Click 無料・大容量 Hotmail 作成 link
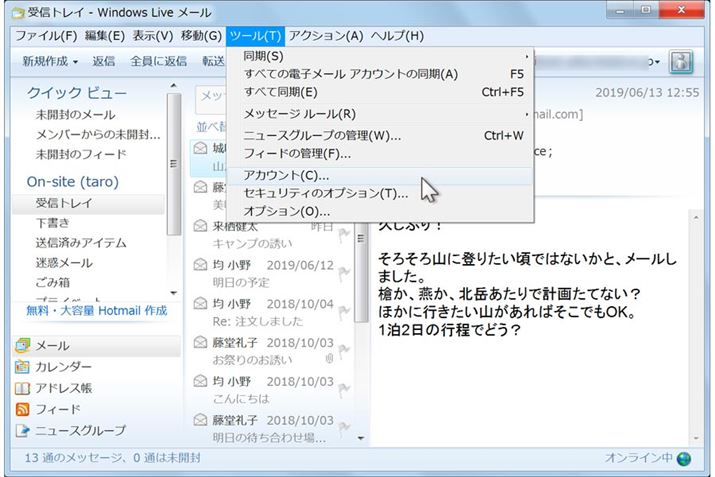Image resolution: width=715 pixels, height=477 pixels. [97, 311]
